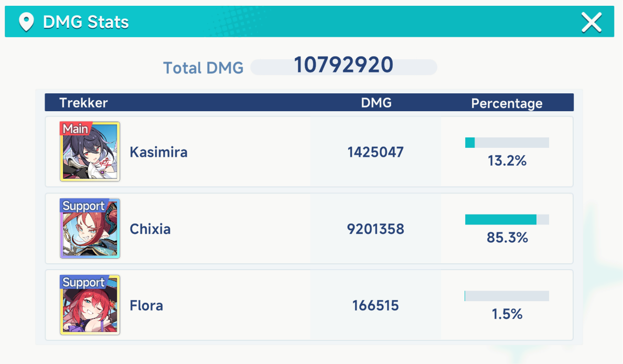Click the DMG Stats title text
The width and height of the screenshot is (623, 364).
click(x=85, y=22)
